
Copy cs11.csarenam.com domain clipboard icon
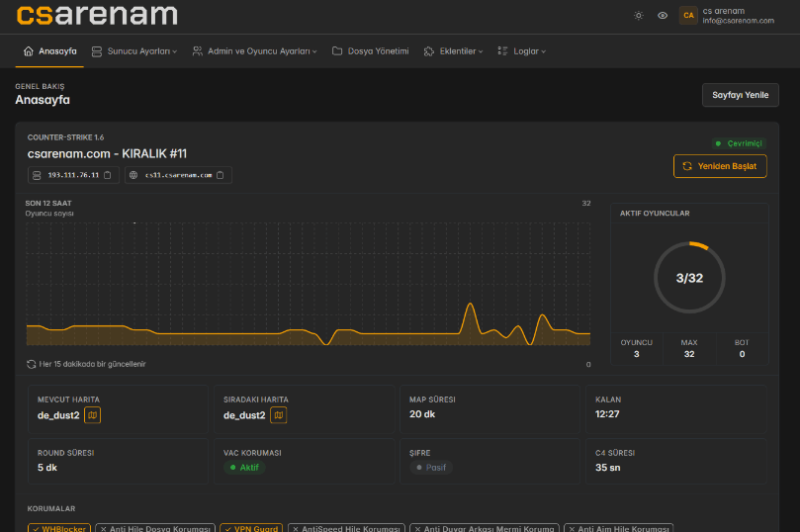click(220, 175)
